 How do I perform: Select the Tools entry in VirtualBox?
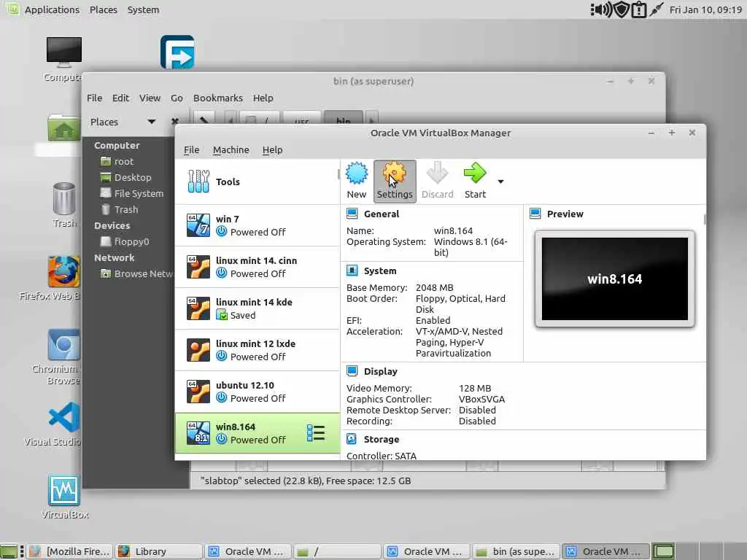[x=258, y=182]
